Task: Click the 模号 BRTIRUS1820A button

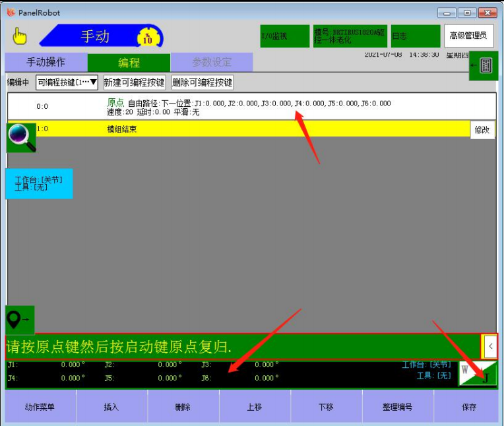Action: tap(350, 36)
